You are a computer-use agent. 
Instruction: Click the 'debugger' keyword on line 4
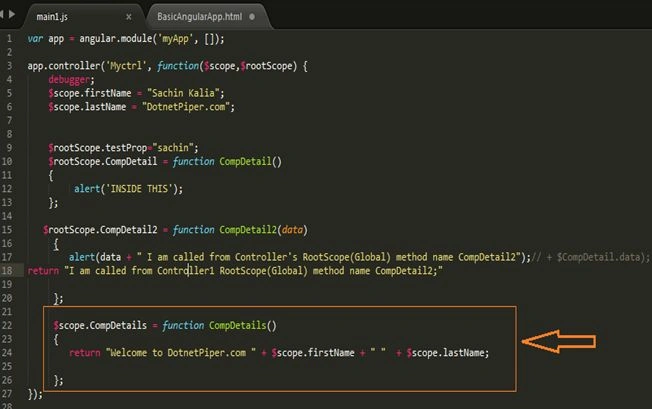(x=69, y=79)
